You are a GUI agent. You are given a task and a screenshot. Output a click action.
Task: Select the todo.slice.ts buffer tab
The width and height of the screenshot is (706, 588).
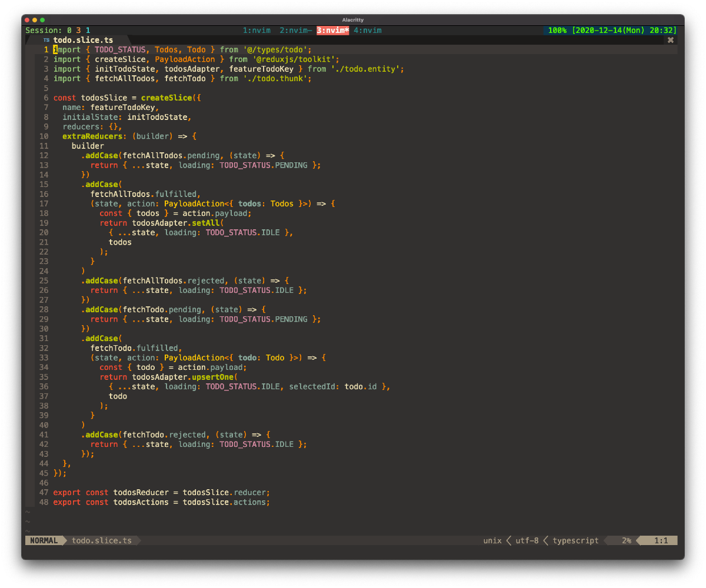point(78,40)
